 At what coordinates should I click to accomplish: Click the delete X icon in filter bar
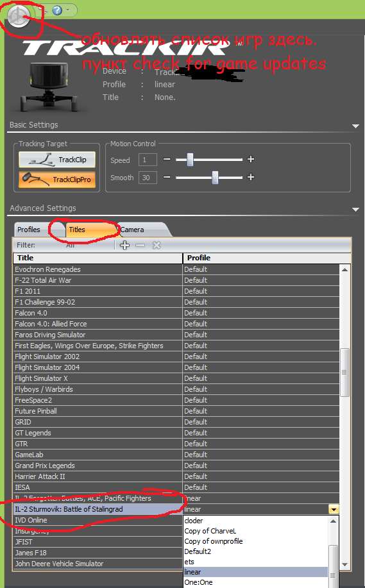pos(157,245)
